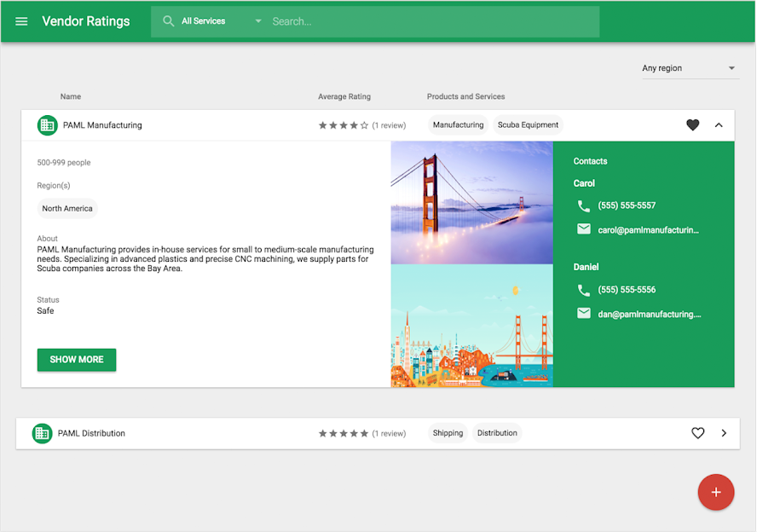Screen dimensions: 757x532
Task: Add new vendor with red plus button
Action: [716, 492]
